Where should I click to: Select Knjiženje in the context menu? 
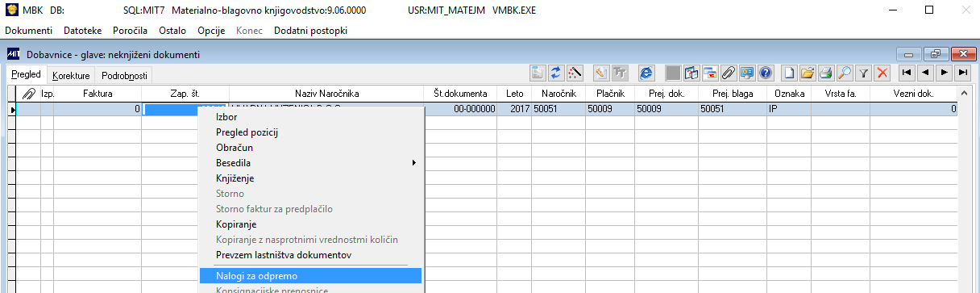tap(310, 178)
